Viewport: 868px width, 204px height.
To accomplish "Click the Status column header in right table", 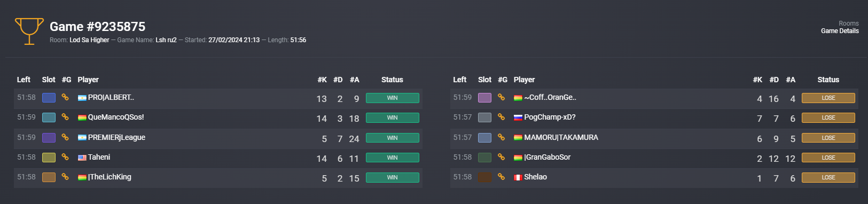I will click(x=828, y=80).
